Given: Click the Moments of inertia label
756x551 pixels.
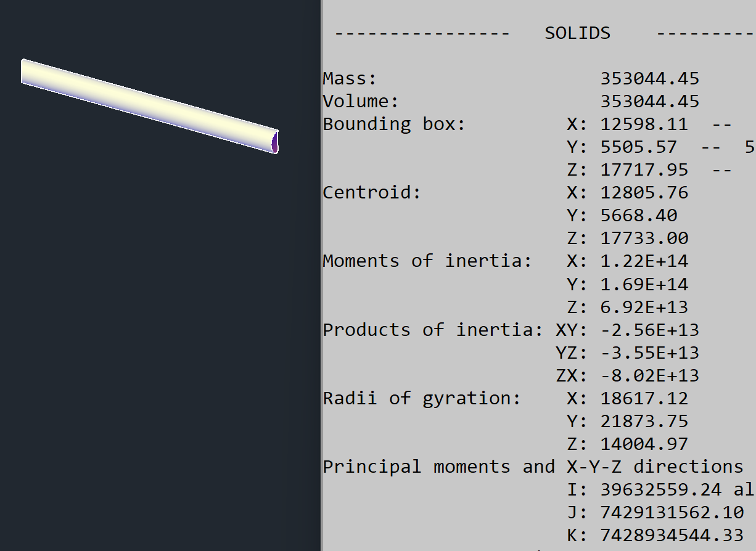Looking at the screenshot, I should click(427, 261).
